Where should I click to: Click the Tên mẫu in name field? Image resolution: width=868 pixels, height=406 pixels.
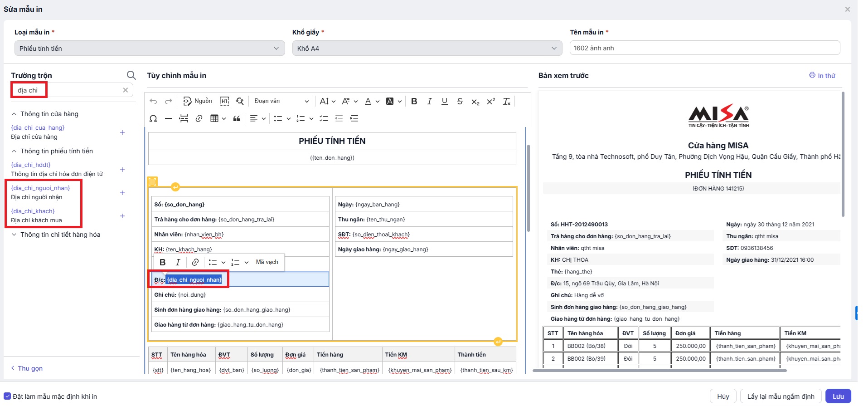tap(705, 48)
